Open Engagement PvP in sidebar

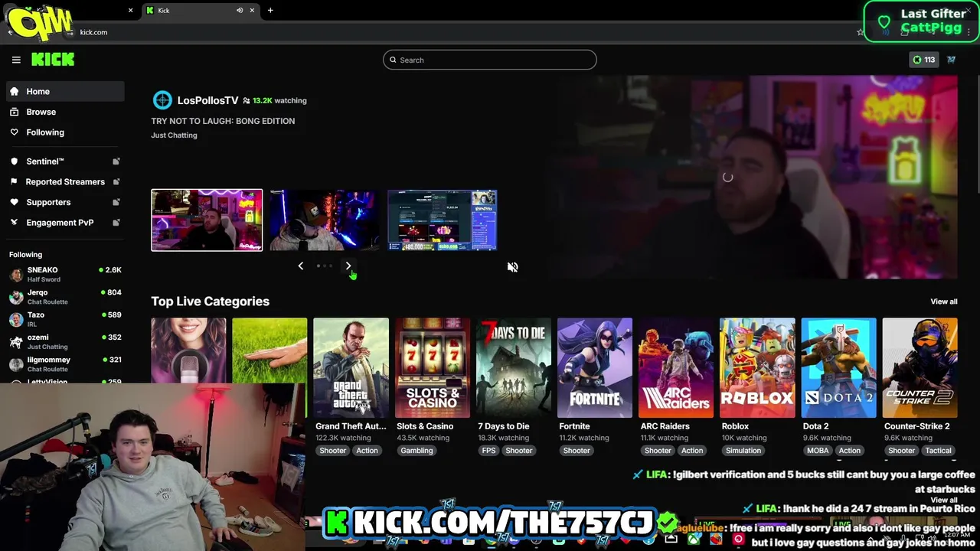click(65, 223)
